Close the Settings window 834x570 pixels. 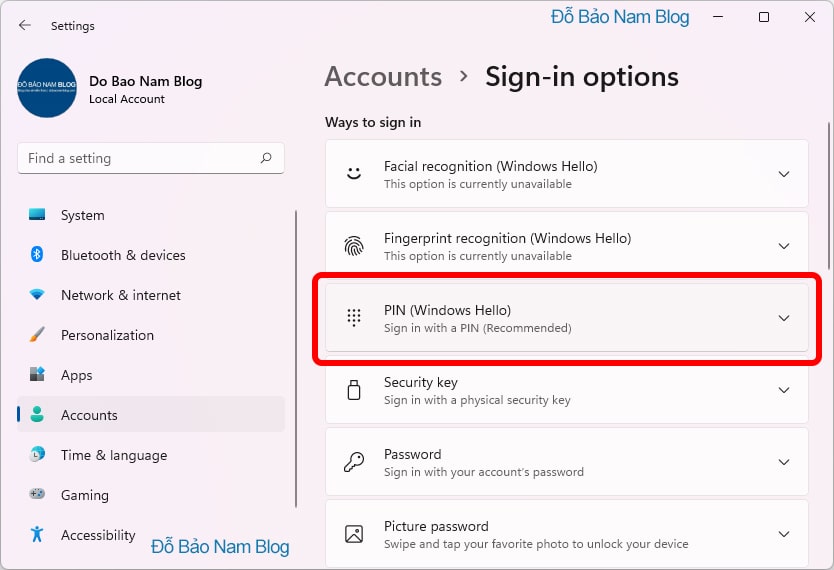[x=810, y=17]
